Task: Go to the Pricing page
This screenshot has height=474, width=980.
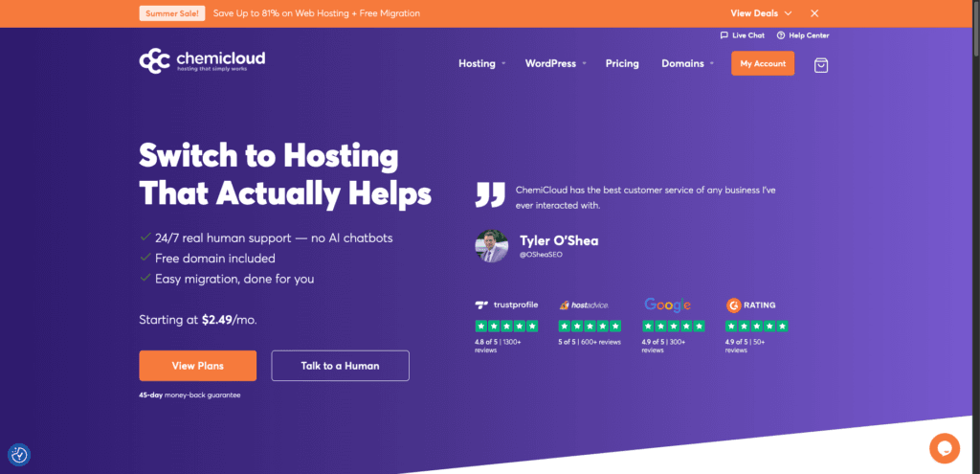Action: [x=622, y=64]
